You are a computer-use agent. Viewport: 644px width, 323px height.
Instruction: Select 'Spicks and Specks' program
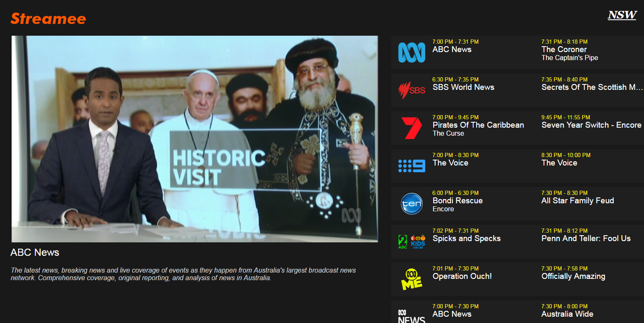pos(466,239)
